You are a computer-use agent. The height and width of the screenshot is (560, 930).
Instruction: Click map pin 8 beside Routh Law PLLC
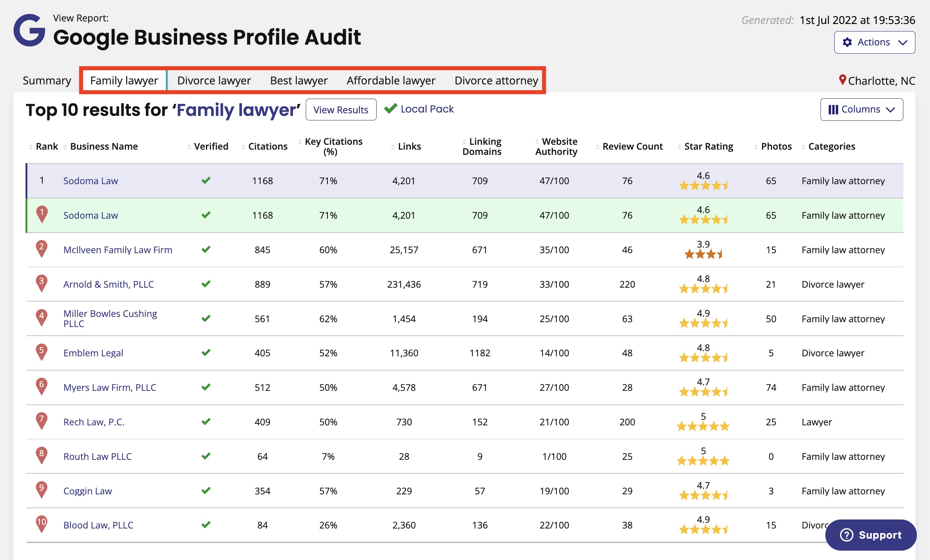click(42, 455)
